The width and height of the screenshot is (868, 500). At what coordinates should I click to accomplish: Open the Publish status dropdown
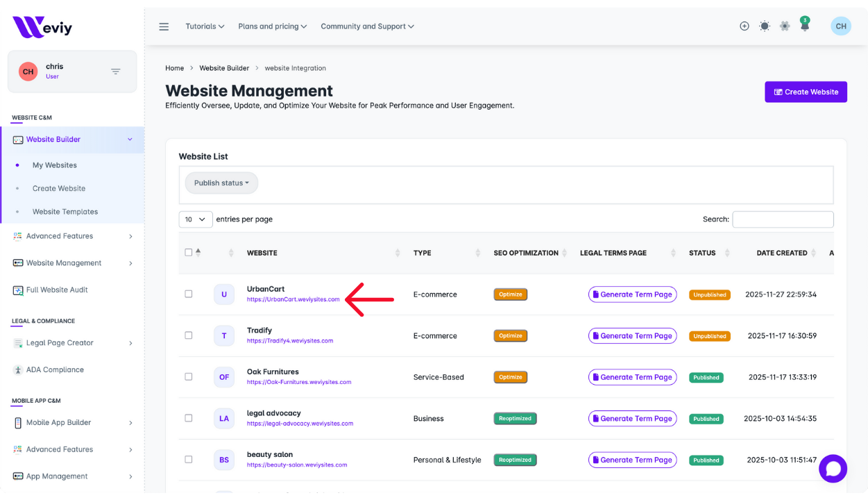[x=221, y=183]
